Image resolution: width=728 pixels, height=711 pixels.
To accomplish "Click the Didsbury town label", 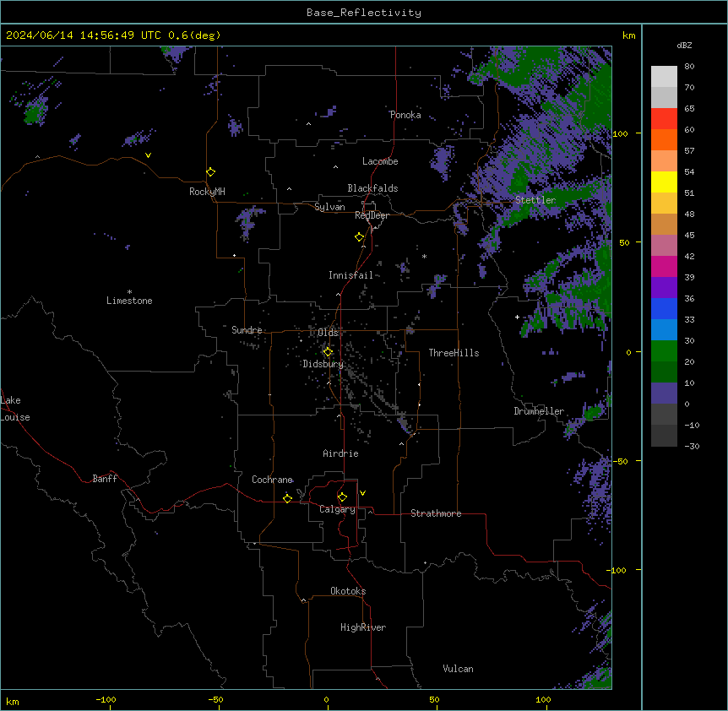I will point(323,364).
